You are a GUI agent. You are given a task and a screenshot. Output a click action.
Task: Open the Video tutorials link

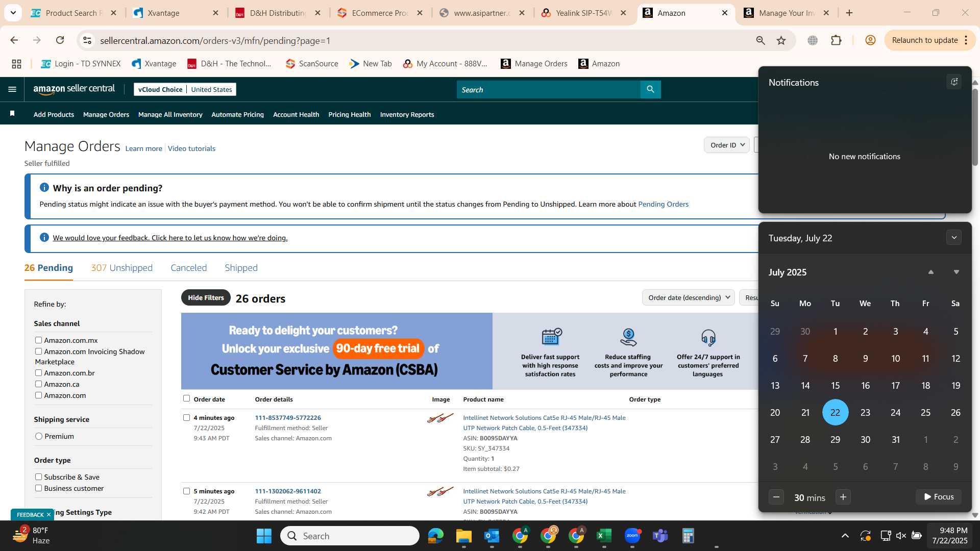point(191,148)
